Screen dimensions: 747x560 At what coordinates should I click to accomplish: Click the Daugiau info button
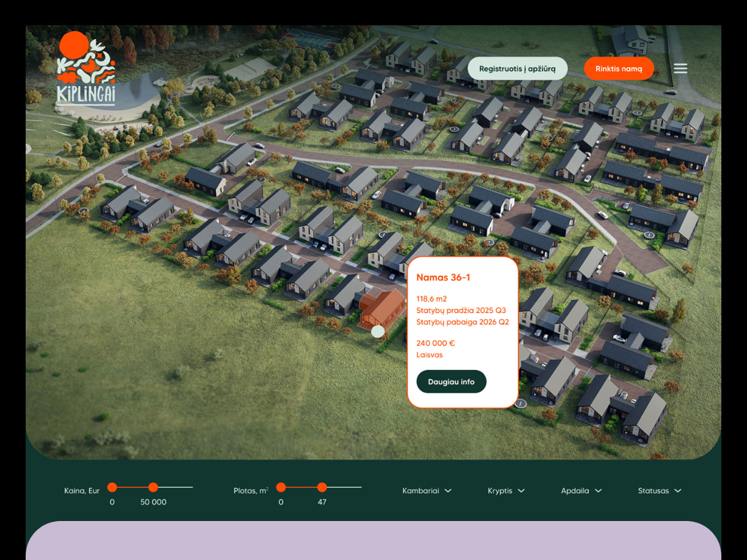coord(451,382)
